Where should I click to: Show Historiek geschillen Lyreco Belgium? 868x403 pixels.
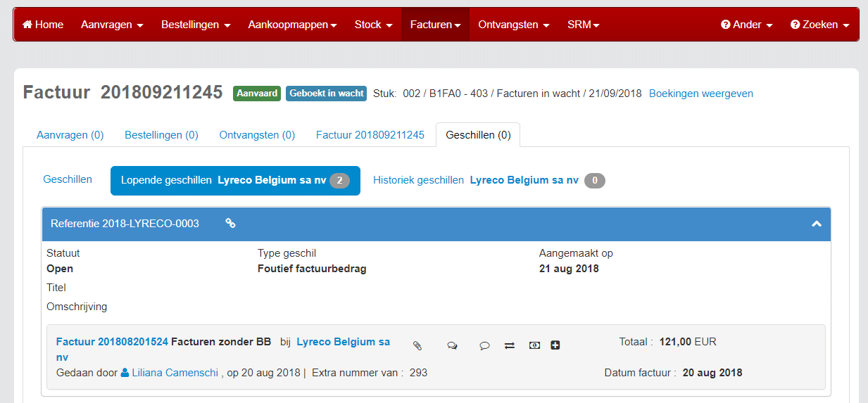[489, 181]
